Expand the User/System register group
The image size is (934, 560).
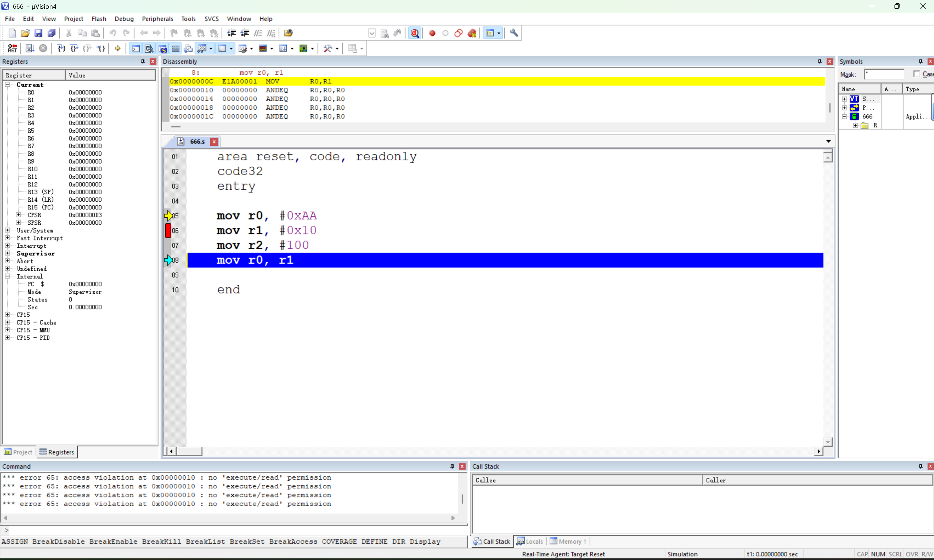[7, 230]
